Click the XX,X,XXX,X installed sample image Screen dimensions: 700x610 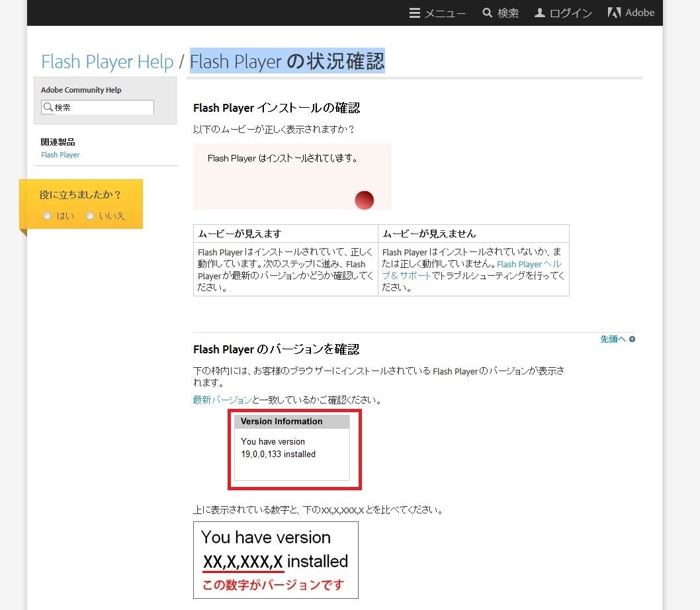tap(275, 560)
